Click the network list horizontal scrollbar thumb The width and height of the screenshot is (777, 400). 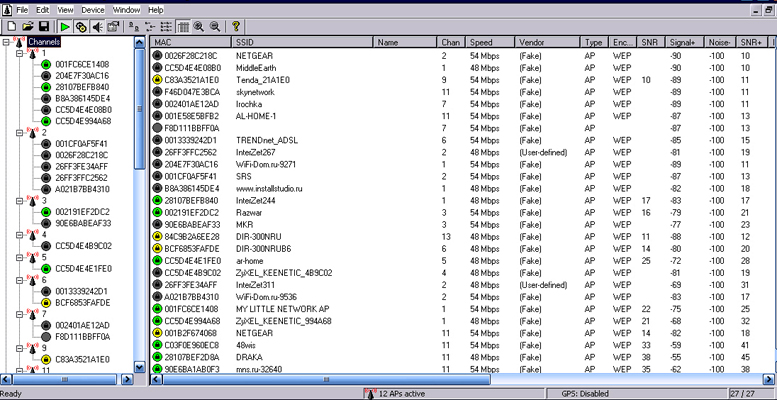click(326, 379)
